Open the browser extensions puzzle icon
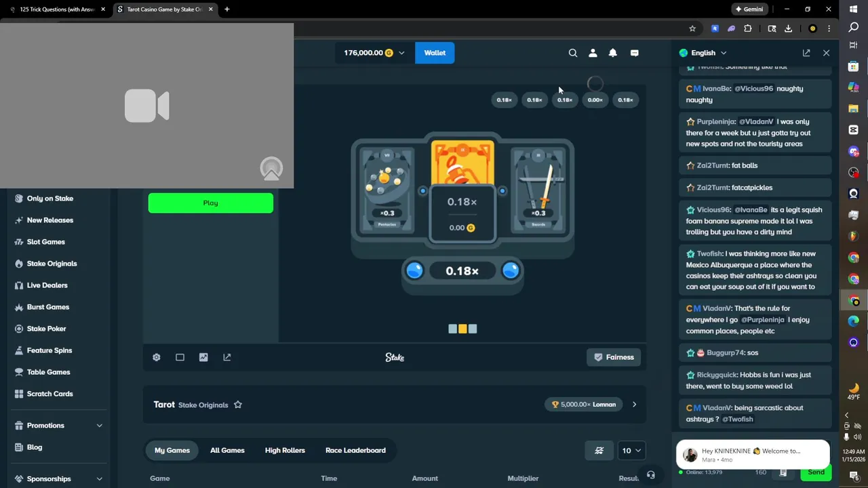 [748, 28]
